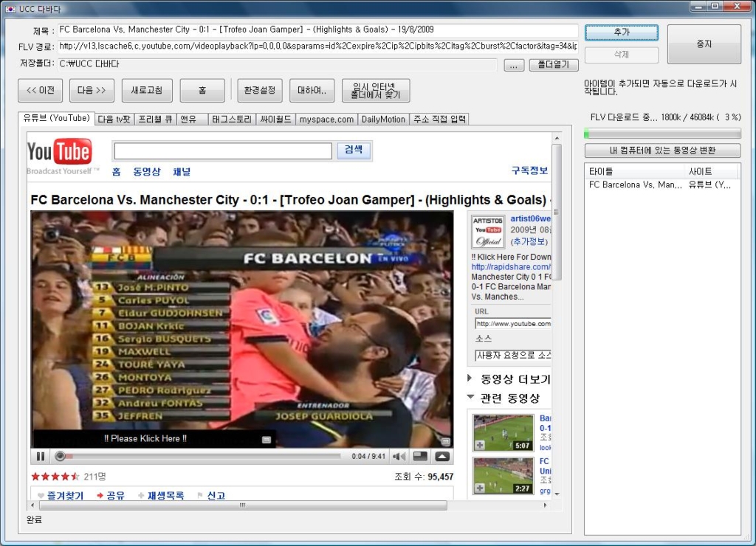Image resolution: width=756 pixels, height=546 pixels.
Task: Open the 2:27 related video thumbnail
Action: [504, 476]
